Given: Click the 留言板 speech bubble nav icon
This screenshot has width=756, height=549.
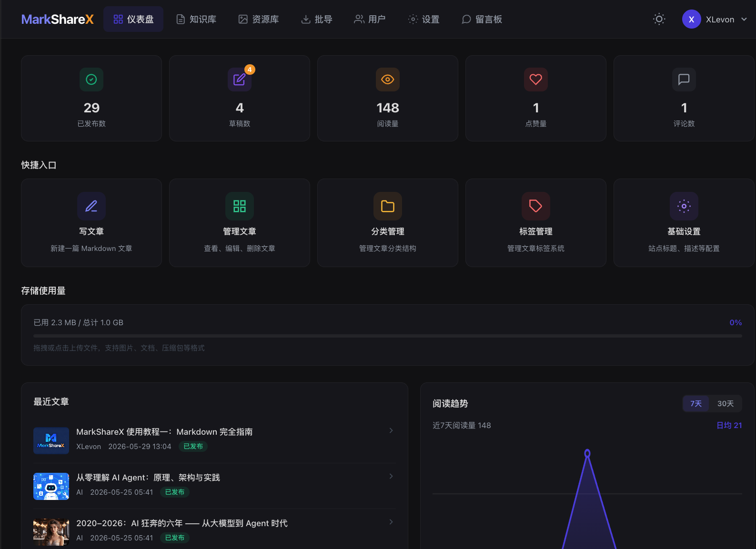Looking at the screenshot, I should [466, 19].
